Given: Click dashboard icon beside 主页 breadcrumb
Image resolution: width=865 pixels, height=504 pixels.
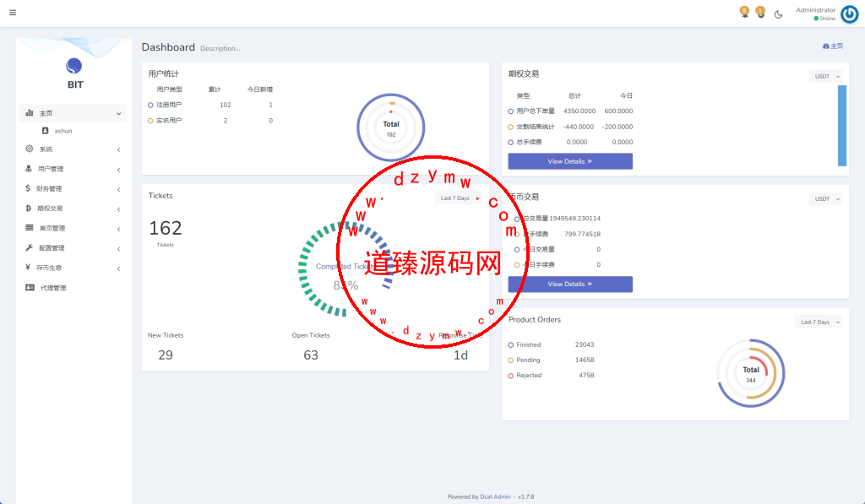Looking at the screenshot, I should pyautogui.click(x=826, y=46).
